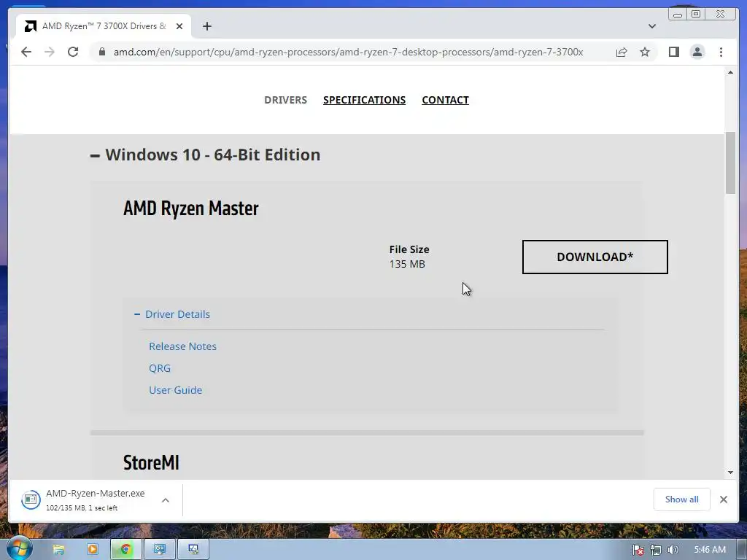This screenshot has width=747, height=560.
Task: Open Windows Media Player from taskbar
Action: point(93,550)
